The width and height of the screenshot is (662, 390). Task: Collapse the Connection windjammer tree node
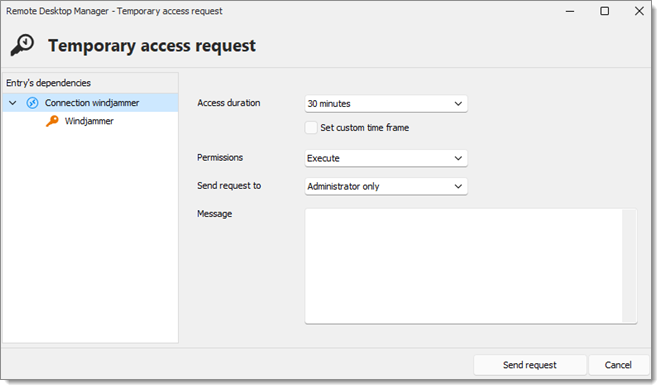pos(13,103)
